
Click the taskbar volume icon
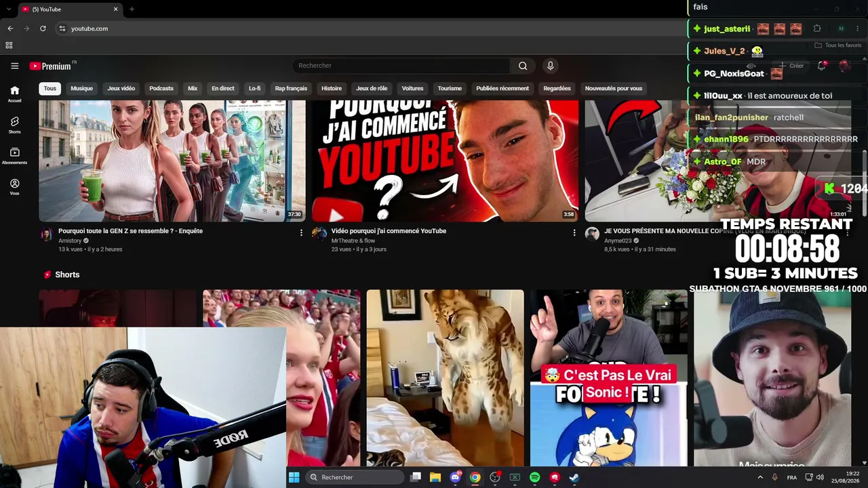click(x=820, y=477)
